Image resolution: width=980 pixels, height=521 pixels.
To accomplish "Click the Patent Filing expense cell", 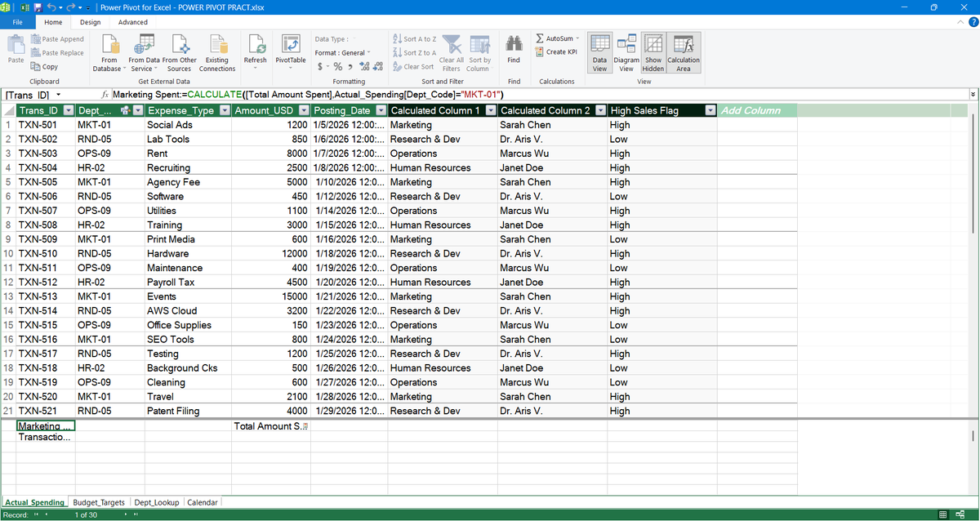I will [x=188, y=411].
